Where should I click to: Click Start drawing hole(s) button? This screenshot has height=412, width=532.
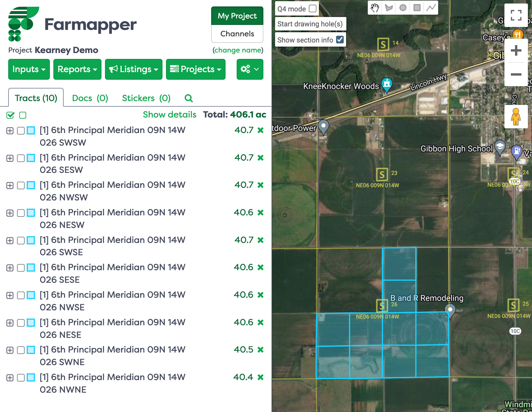tap(310, 24)
